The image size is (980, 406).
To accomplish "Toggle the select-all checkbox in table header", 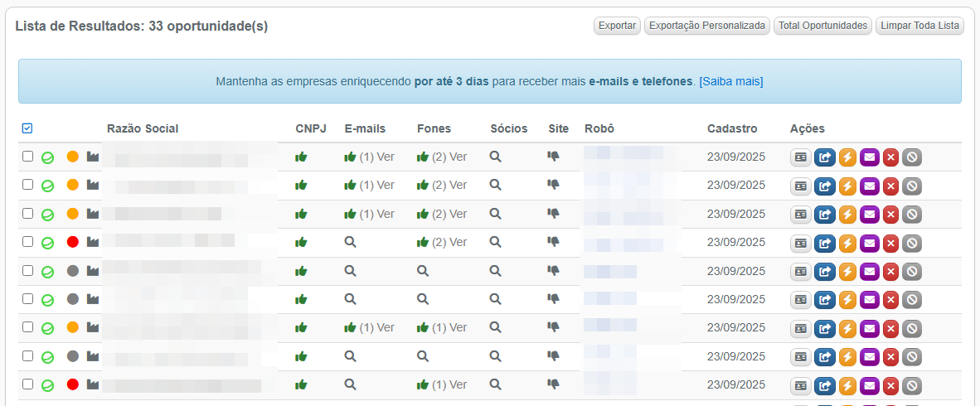I will (27, 128).
